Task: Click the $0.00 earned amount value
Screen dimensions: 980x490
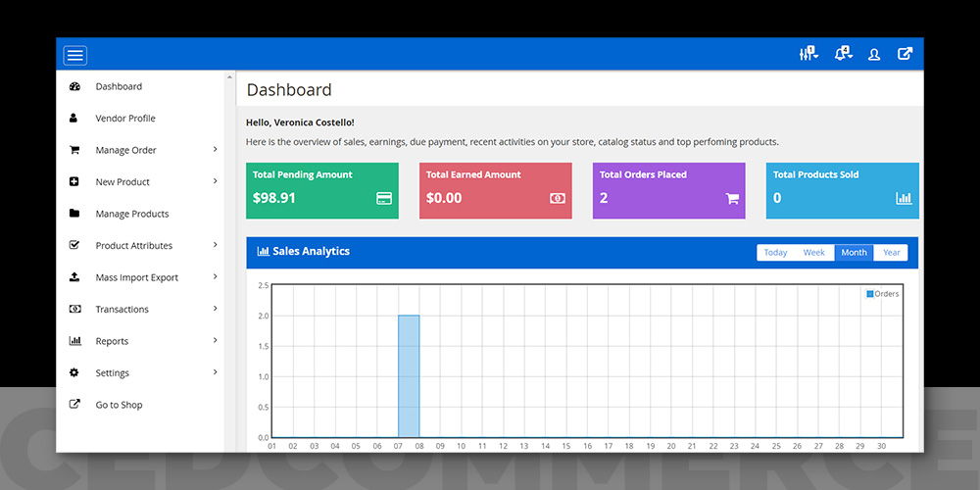Action: click(x=444, y=198)
